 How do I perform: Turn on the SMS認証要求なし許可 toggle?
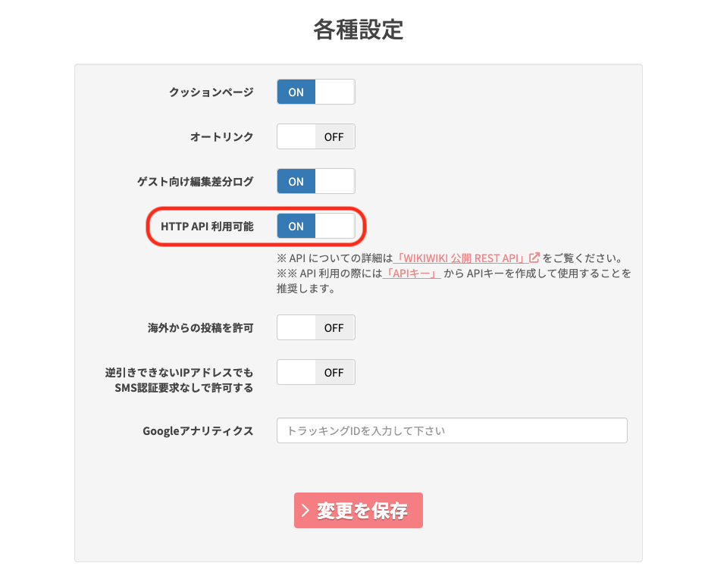click(x=315, y=372)
